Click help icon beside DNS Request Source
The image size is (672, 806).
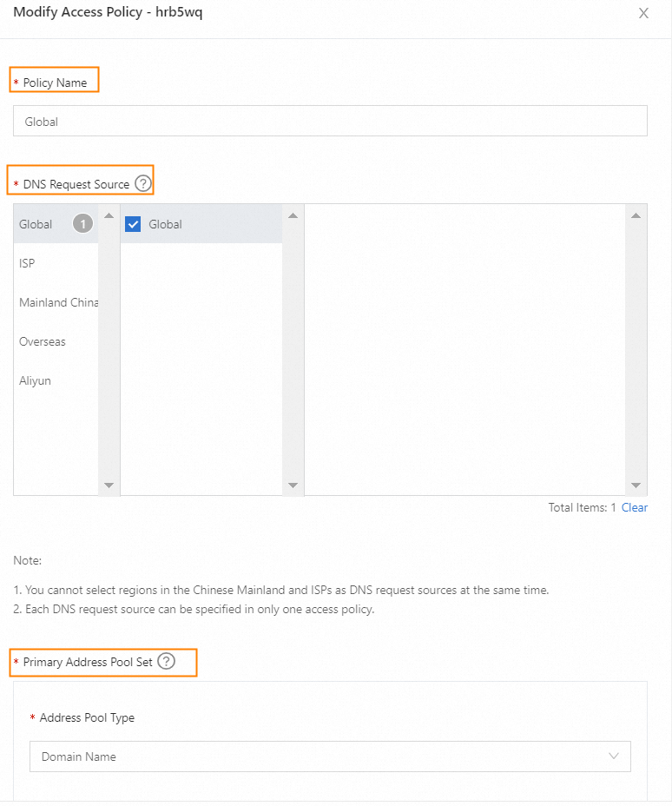143,184
